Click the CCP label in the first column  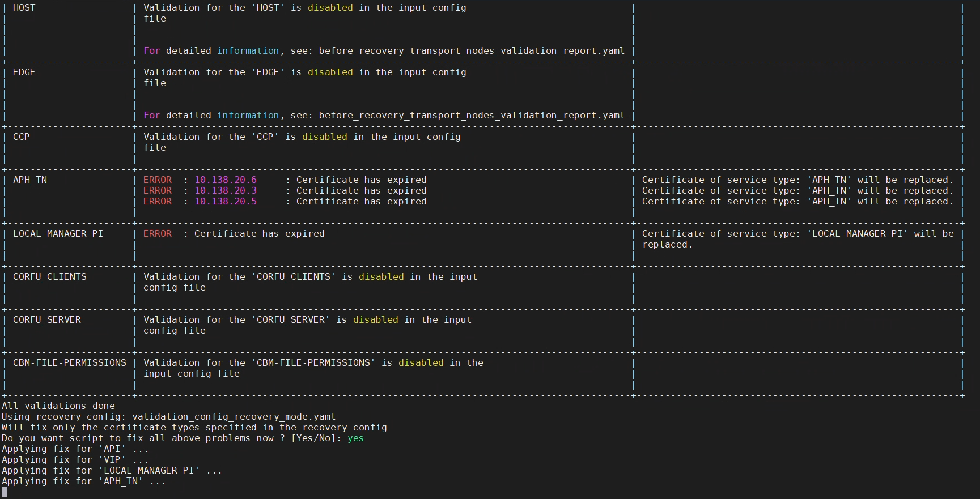click(21, 137)
